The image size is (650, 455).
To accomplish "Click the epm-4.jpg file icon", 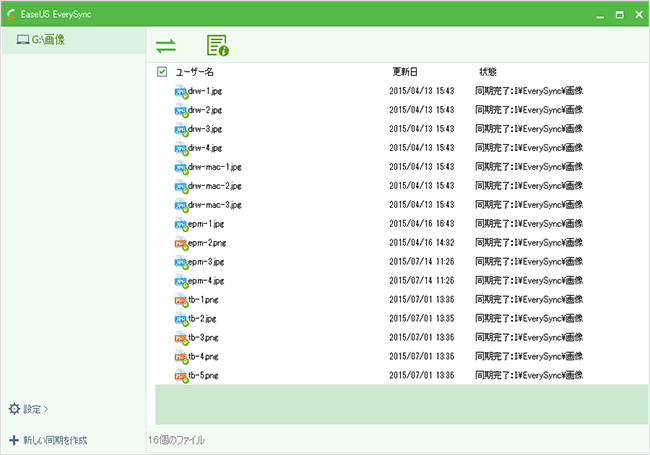I will point(181,282).
